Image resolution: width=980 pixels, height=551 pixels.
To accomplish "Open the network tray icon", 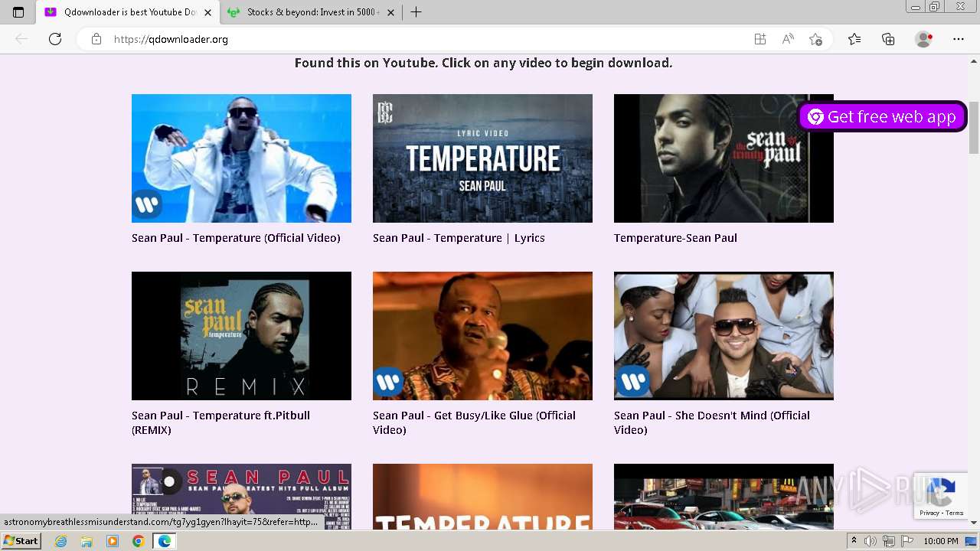I will (x=889, y=541).
